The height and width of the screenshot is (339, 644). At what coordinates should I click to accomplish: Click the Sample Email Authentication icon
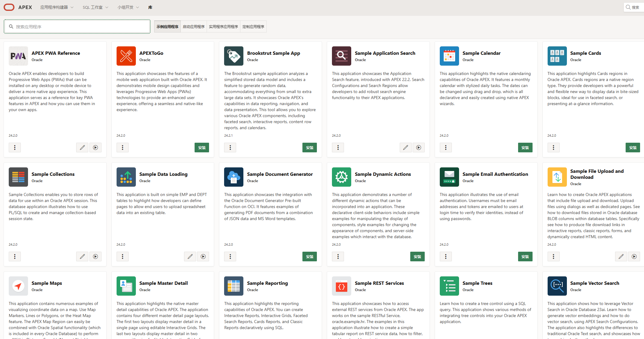pos(449,177)
